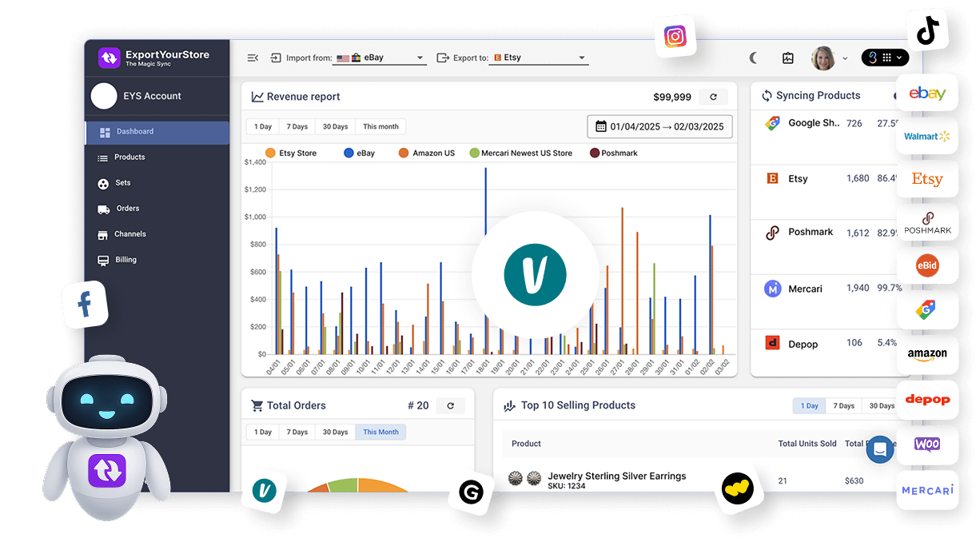The width and height of the screenshot is (980, 550).
Task: Click the black G logo tile at bottom
Action: pyautogui.click(x=471, y=493)
